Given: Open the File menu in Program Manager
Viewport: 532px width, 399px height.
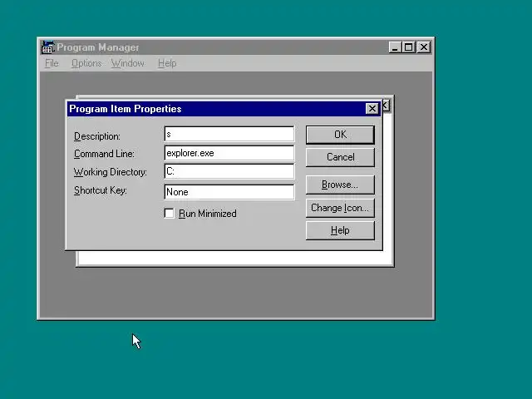Looking at the screenshot, I should 52,63.
